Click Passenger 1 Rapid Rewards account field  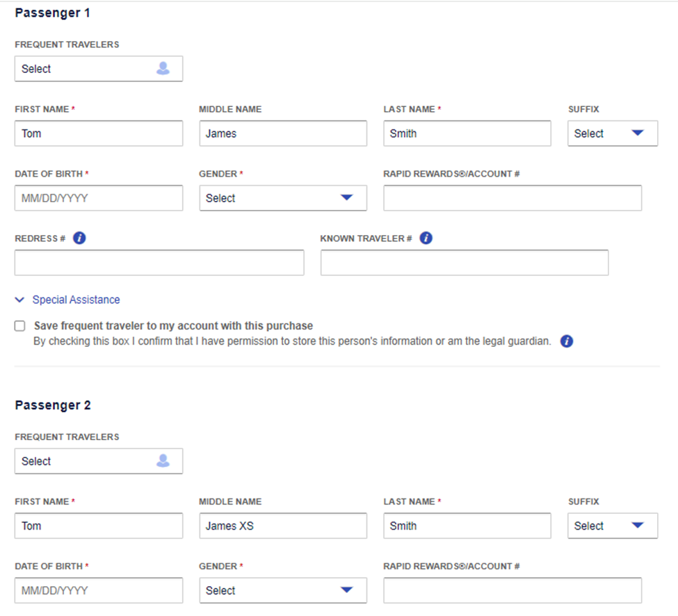(x=512, y=198)
